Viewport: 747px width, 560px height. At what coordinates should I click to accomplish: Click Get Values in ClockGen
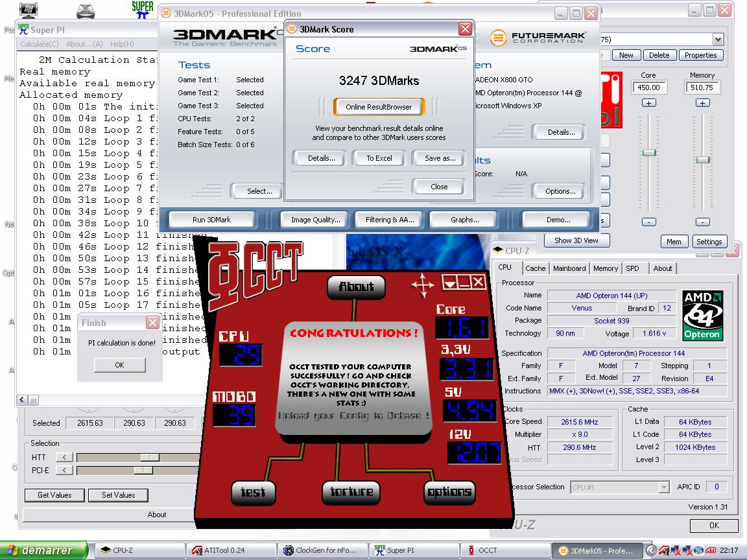tap(54, 495)
